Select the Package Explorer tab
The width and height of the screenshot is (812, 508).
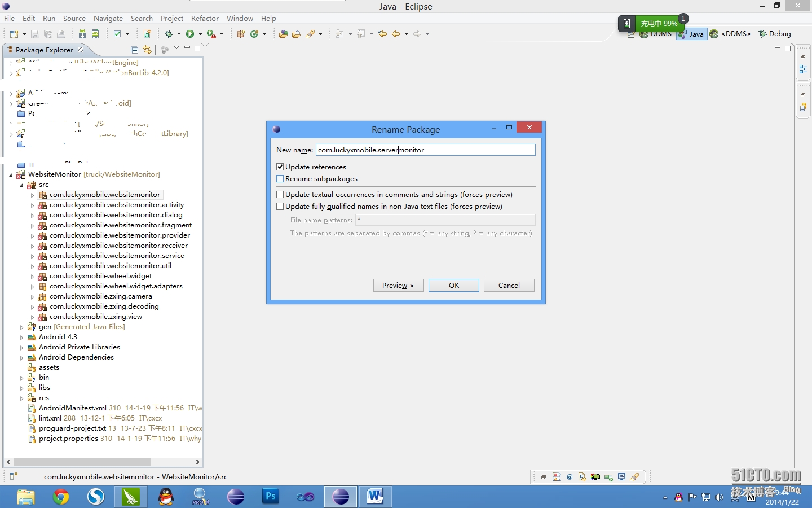pos(45,50)
